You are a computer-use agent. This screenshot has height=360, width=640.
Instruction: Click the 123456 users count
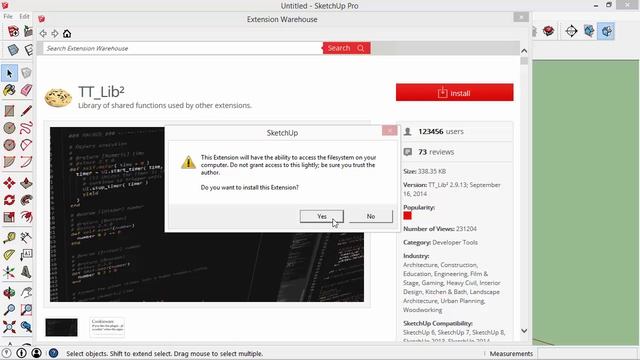(x=441, y=131)
